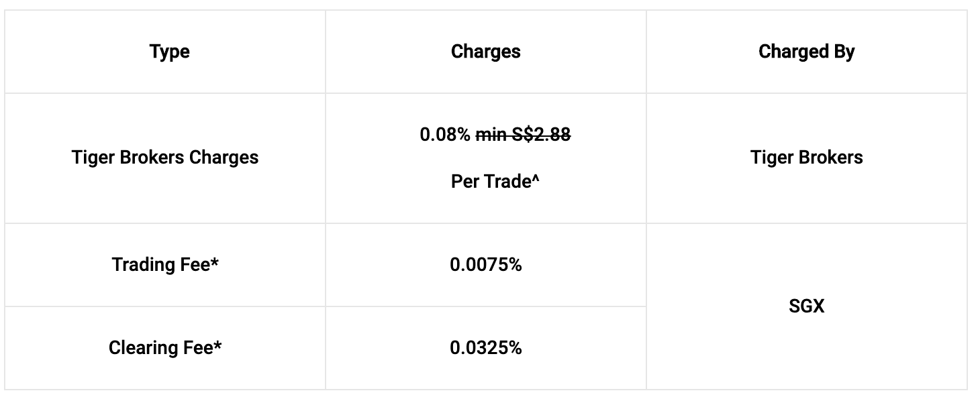Click the Type column header
Image resolution: width=980 pixels, height=401 pixels.
[169, 52]
